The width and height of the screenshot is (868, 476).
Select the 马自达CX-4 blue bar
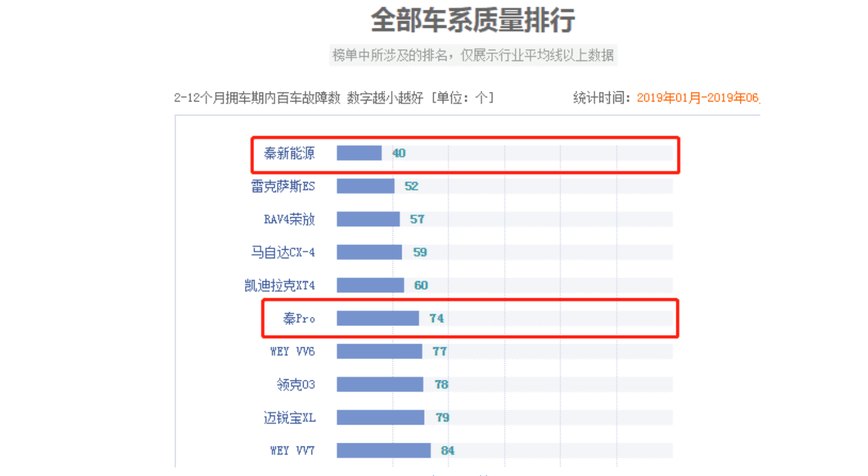[370, 252]
